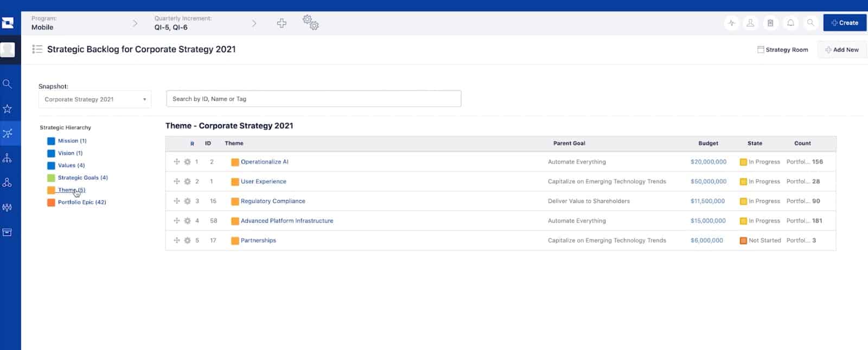Click the list icon beside Strategic Backlog title
Screen dimensions: 868x350
click(x=37, y=49)
